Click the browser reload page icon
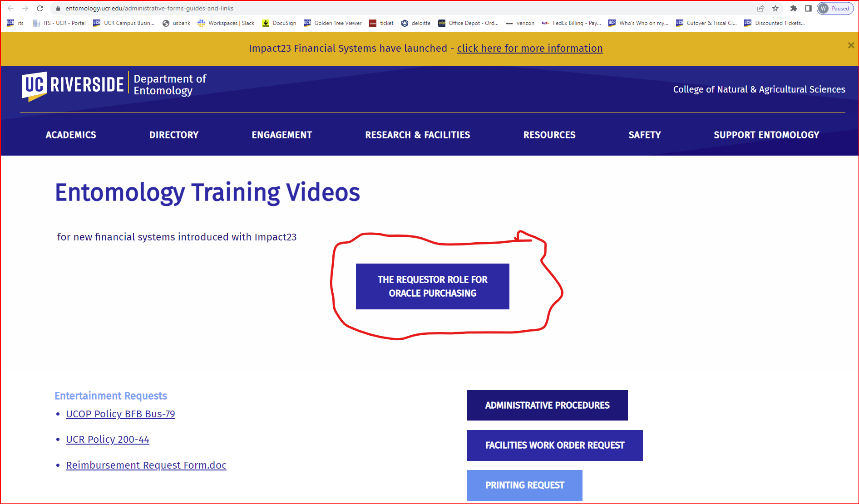 [x=40, y=8]
